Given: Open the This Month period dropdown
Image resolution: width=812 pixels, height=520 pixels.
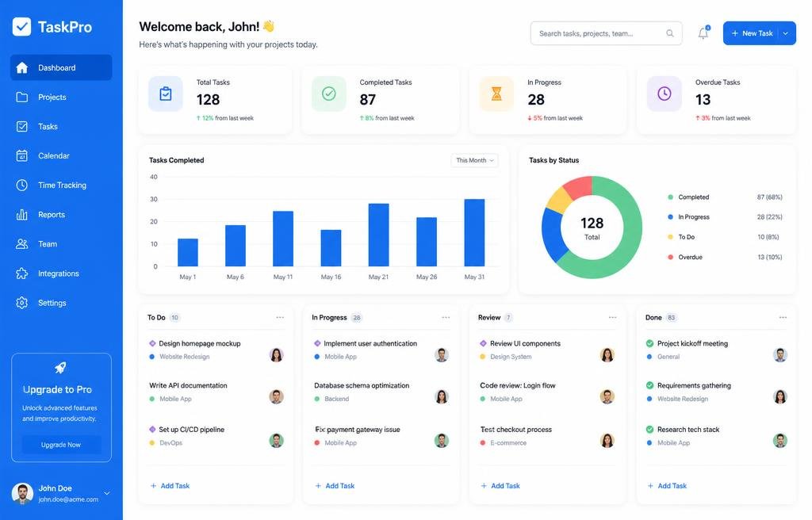Looking at the screenshot, I should click(x=475, y=161).
